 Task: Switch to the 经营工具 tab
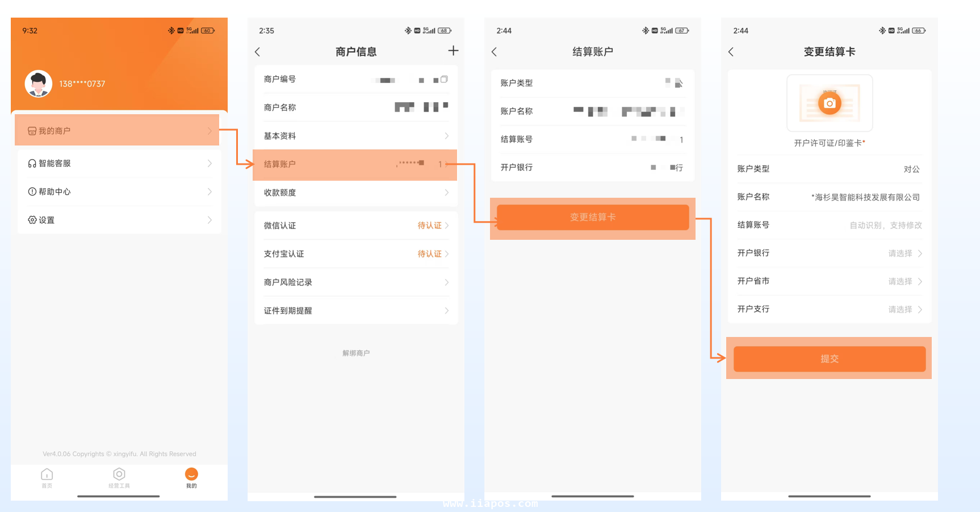pyautogui.click(x=119, y=479)
